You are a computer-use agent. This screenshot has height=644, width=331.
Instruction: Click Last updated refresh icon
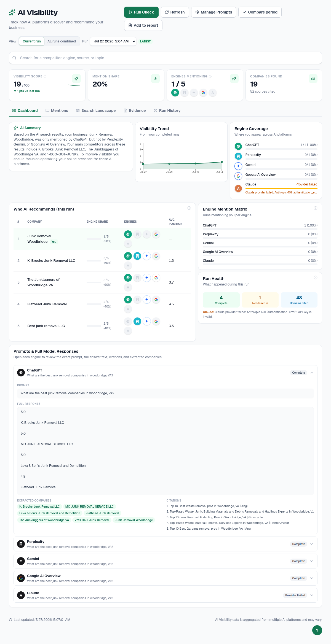pos(10,620)
